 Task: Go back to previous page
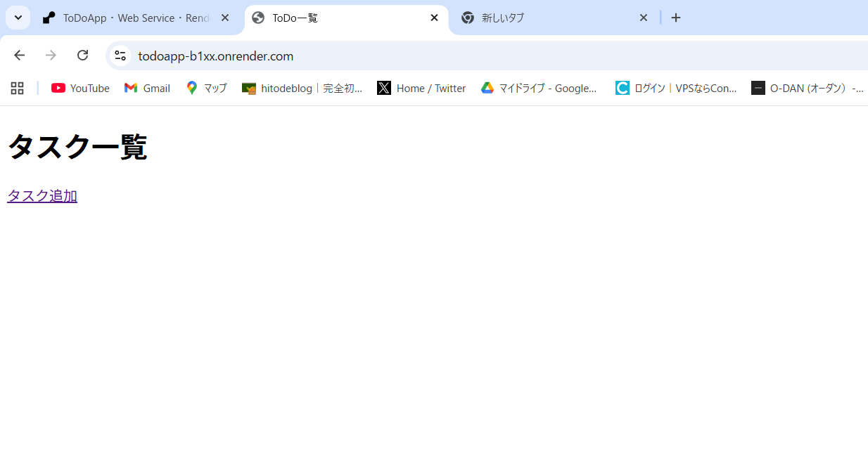(x=20, y=56)
